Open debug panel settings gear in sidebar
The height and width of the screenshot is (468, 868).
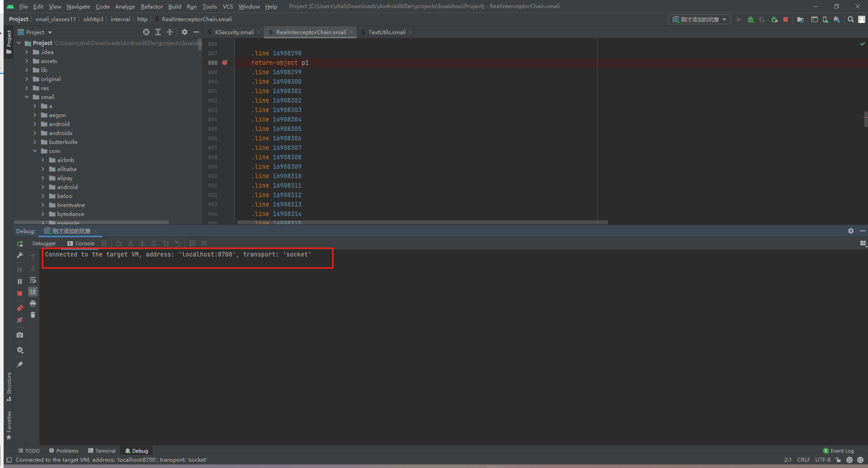[x=20, y=350]
